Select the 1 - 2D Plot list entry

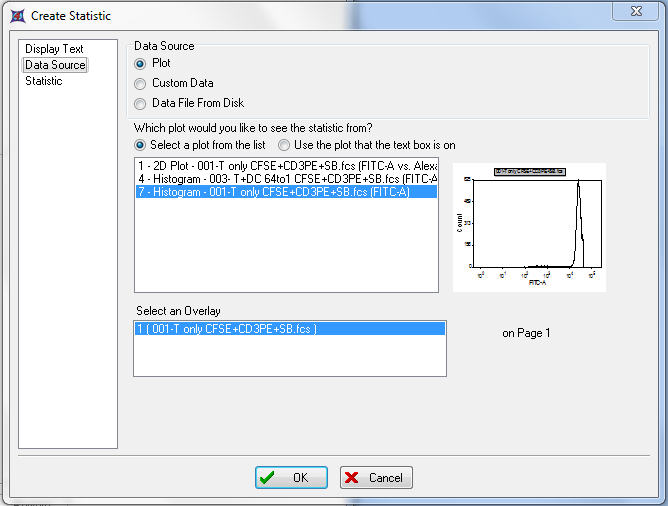(287, 166)
